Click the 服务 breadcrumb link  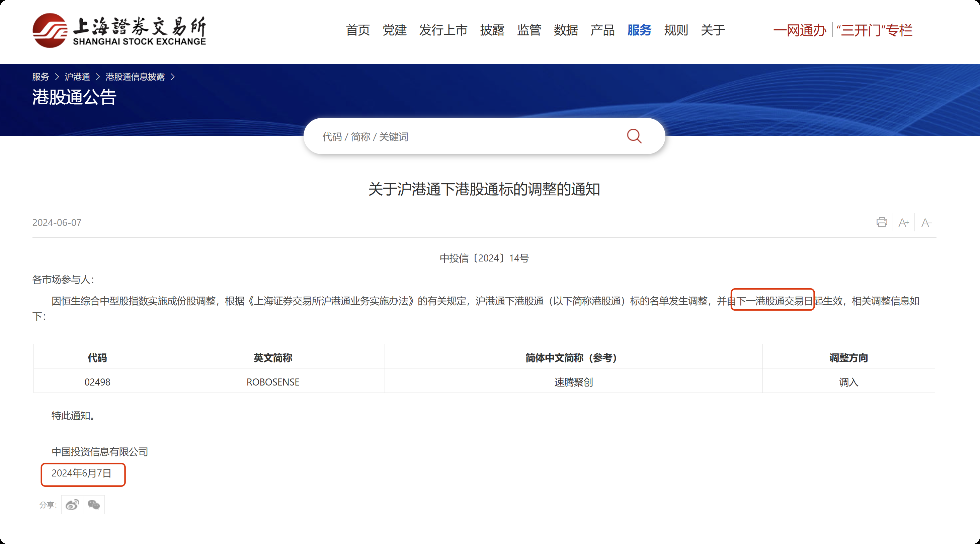[x=40, y=77]
